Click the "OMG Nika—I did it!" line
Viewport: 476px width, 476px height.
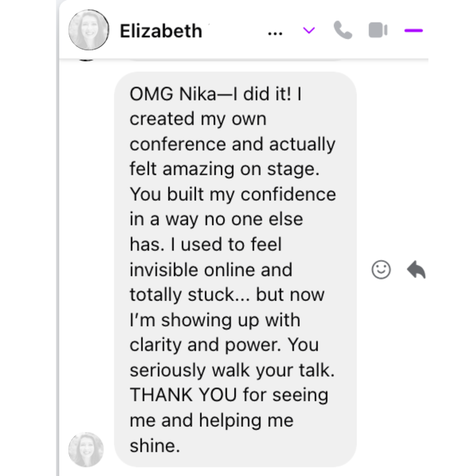point(215,94)
